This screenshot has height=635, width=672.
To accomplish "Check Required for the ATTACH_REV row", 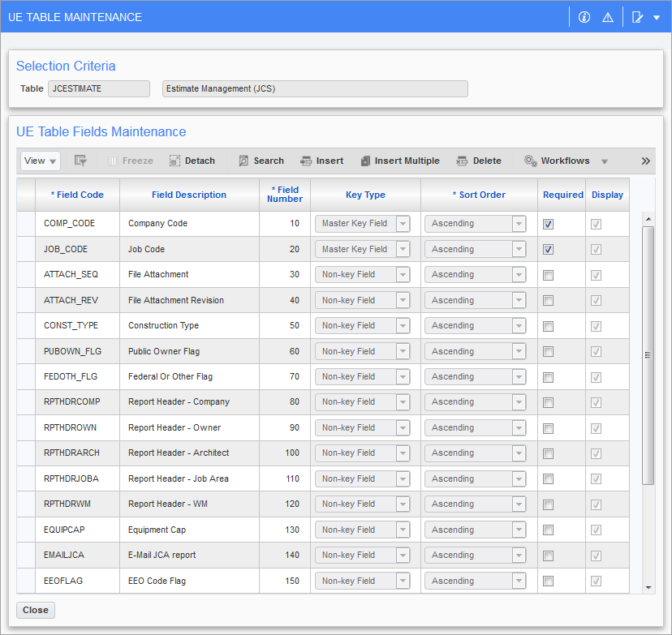I will coord(548,301).
